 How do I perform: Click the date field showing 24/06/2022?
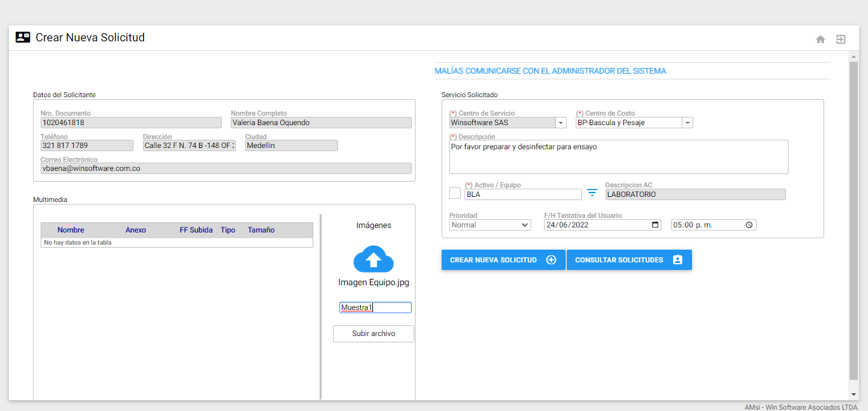(603, 225)
